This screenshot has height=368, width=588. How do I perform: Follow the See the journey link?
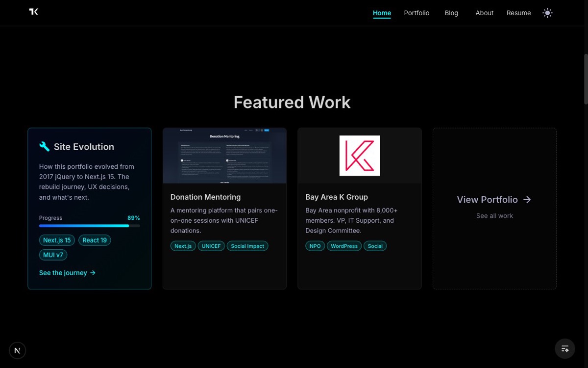63,273
